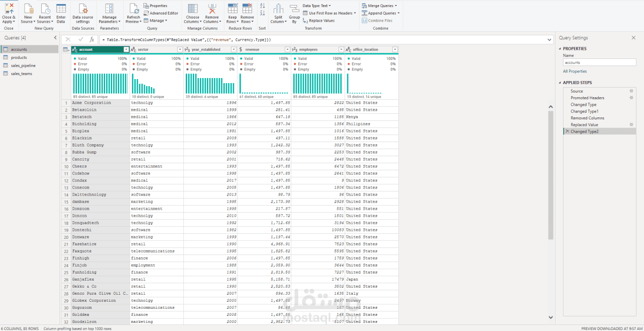Select the Genco Pura Olive Oil cell

pos(100,293)
